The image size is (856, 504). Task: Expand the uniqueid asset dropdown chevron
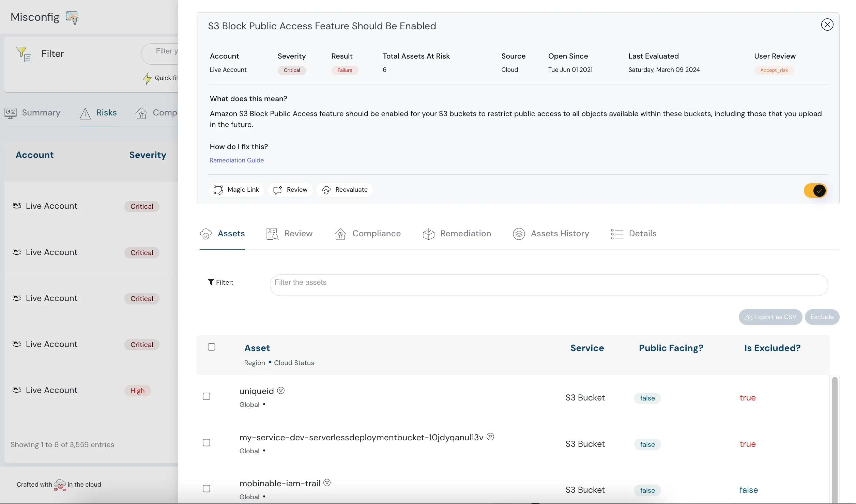point(281,391)
